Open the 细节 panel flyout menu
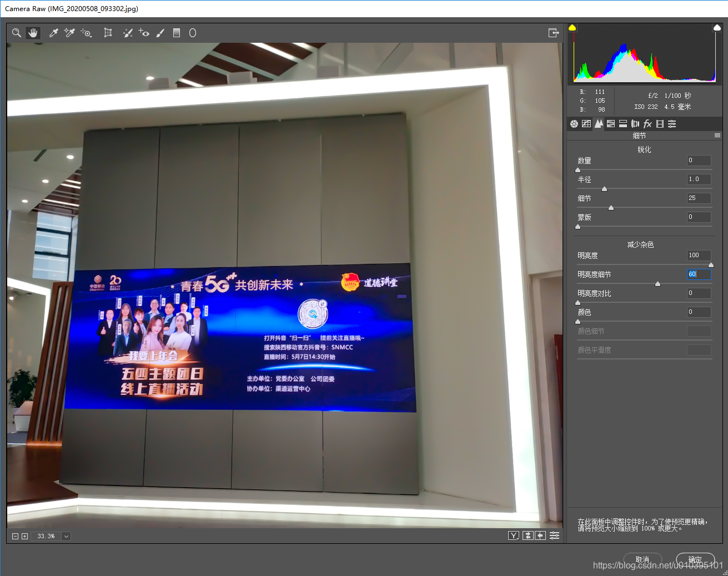728x576 pixels. coord(717,136)
